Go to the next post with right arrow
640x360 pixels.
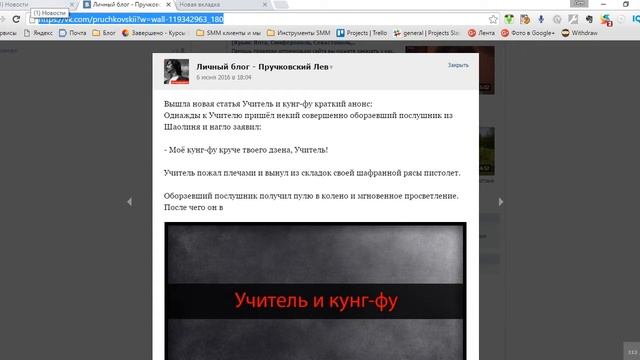point(501,202)
